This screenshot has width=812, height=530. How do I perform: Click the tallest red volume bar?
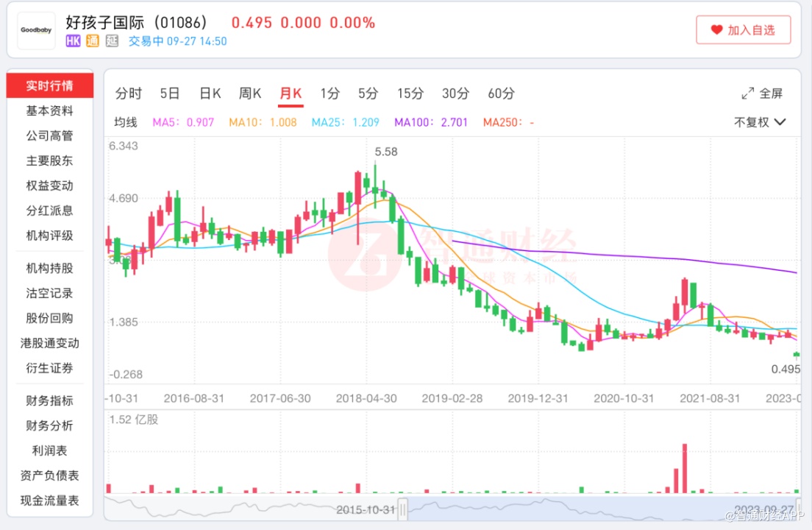685,468
